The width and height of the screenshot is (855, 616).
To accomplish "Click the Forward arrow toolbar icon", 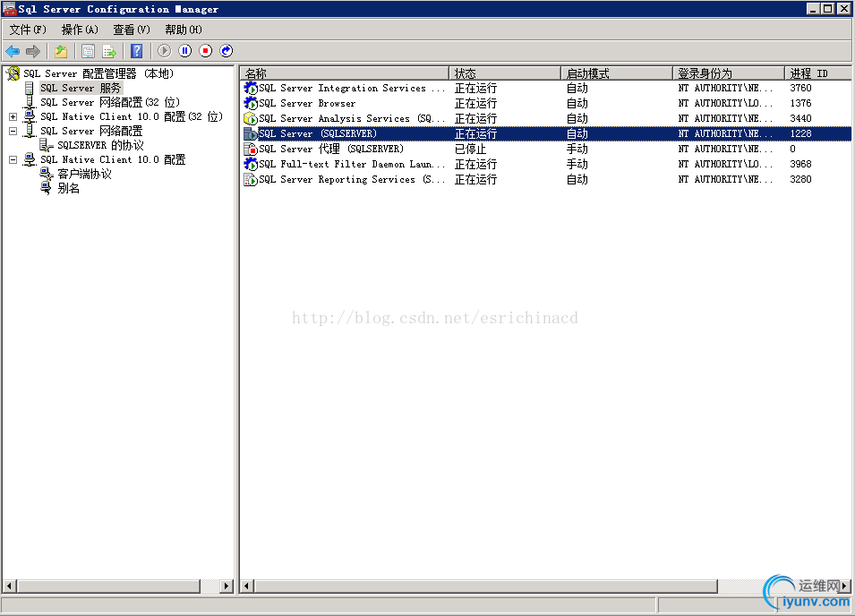I will 33,51.
